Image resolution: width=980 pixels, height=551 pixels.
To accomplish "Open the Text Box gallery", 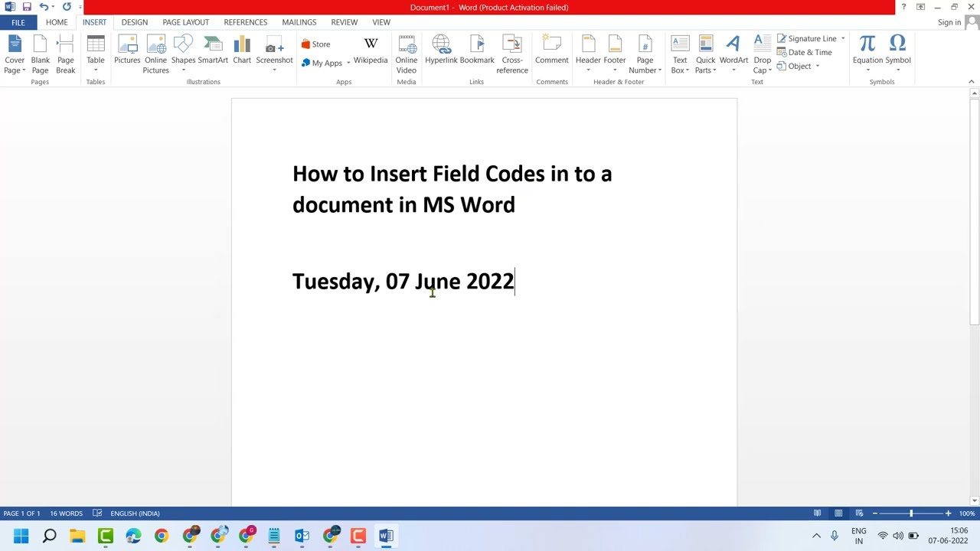I will [680, 54].
